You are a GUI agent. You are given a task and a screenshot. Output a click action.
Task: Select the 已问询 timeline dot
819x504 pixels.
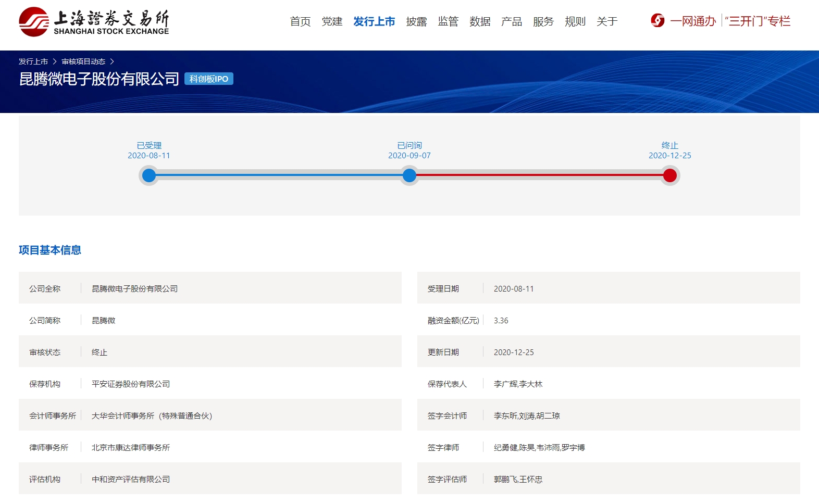point(409,175)
